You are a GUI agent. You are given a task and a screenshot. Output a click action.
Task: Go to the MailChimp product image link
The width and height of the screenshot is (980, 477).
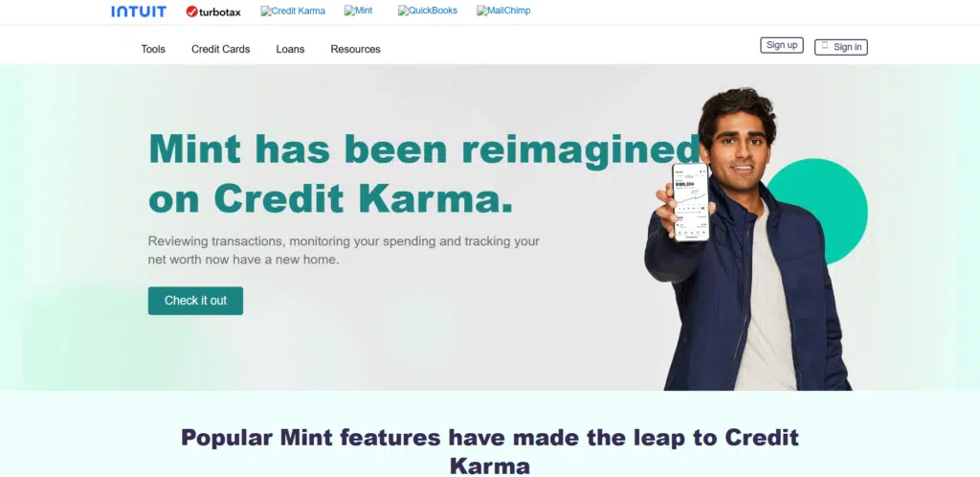pyautogui.click(x=503, y=11)
